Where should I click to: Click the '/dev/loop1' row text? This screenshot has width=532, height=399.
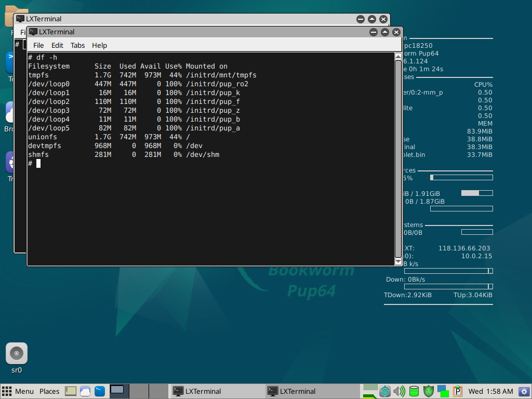pos(49,92)
